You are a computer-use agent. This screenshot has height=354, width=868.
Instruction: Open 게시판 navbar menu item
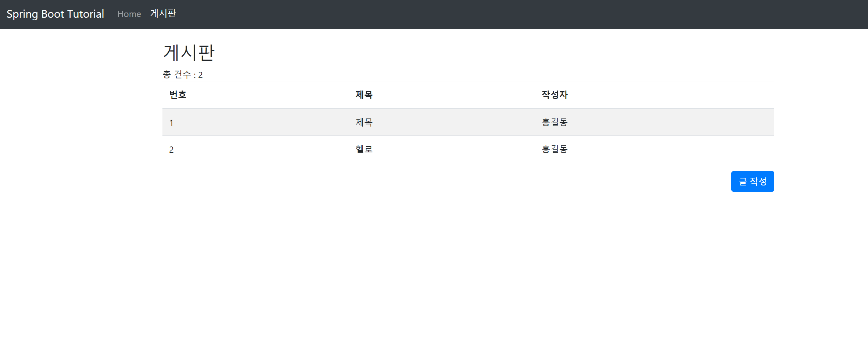pyautogui.click(x=163, y=14)
